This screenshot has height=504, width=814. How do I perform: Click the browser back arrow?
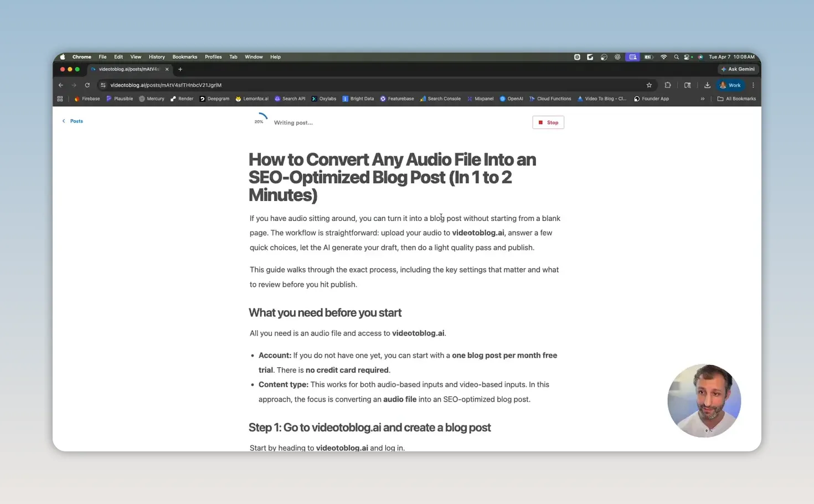click(61, 85)
